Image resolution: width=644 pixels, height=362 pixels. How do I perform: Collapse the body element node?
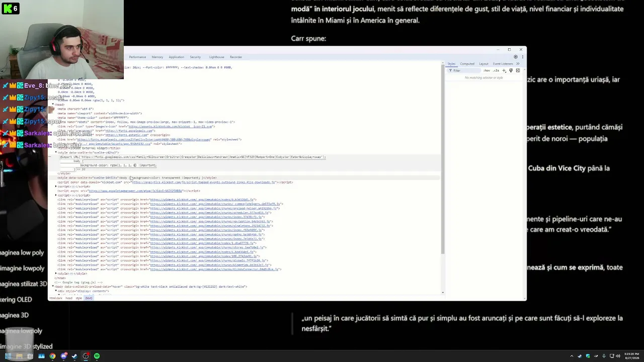coord(53,287)
